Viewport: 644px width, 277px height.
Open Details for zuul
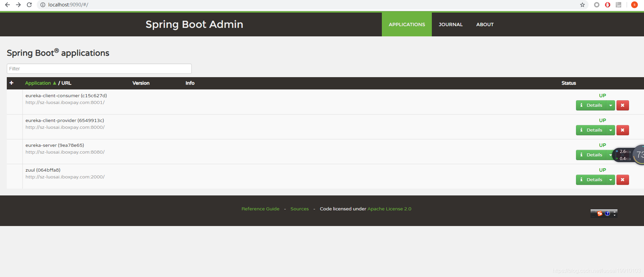coord(591,180)
